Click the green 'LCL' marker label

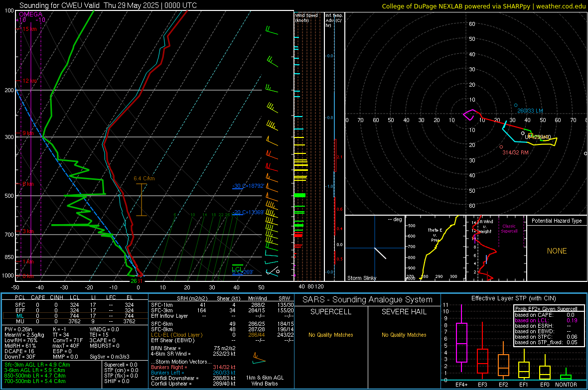[237, 269]
